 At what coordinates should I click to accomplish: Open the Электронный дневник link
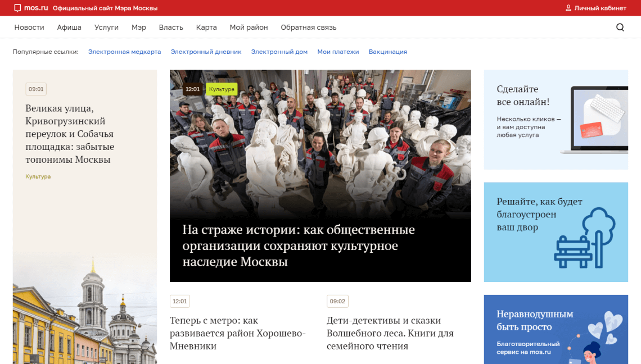[x=206, y=52]
